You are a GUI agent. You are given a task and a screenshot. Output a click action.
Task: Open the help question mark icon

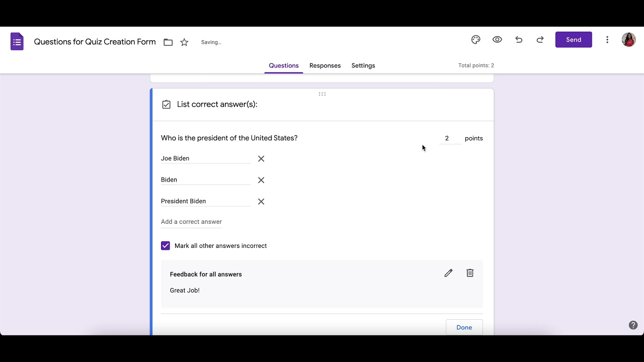point(633,325)
